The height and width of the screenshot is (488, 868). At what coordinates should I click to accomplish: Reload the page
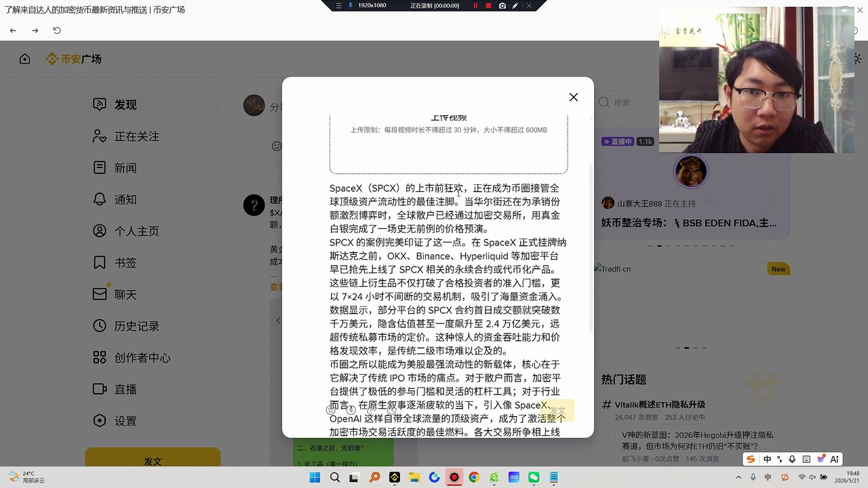point(57,30)
